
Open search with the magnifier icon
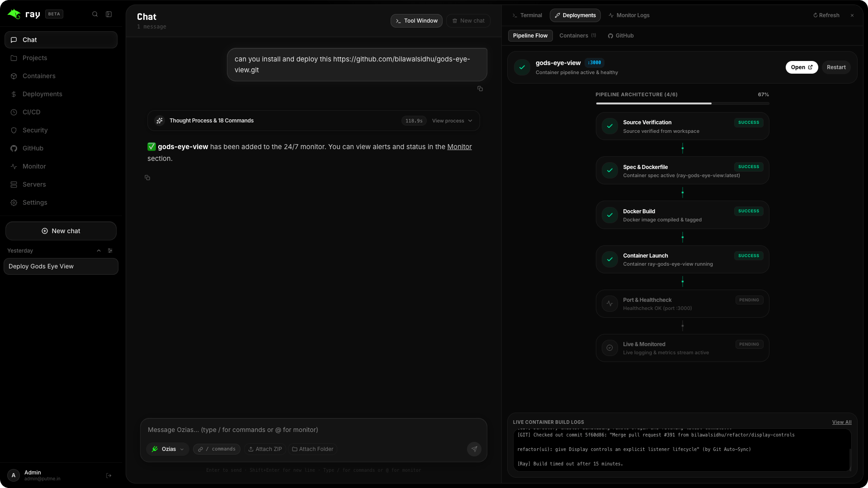(x=95, y=14)
